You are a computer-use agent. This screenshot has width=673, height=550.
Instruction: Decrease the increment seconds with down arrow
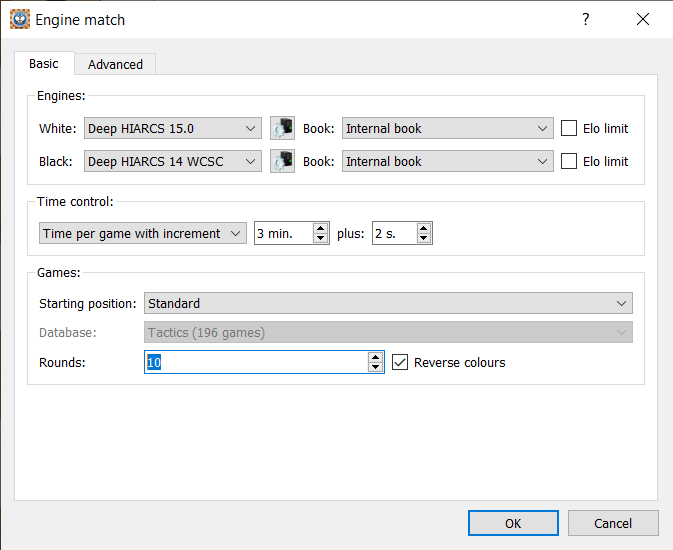[424, 238]
